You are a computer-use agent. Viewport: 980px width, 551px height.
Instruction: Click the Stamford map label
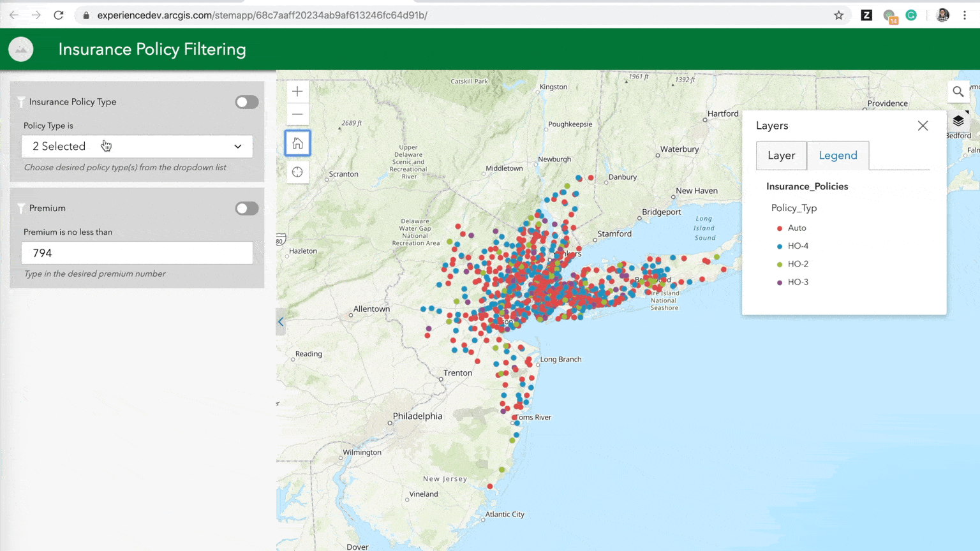[x=614, y=234]
